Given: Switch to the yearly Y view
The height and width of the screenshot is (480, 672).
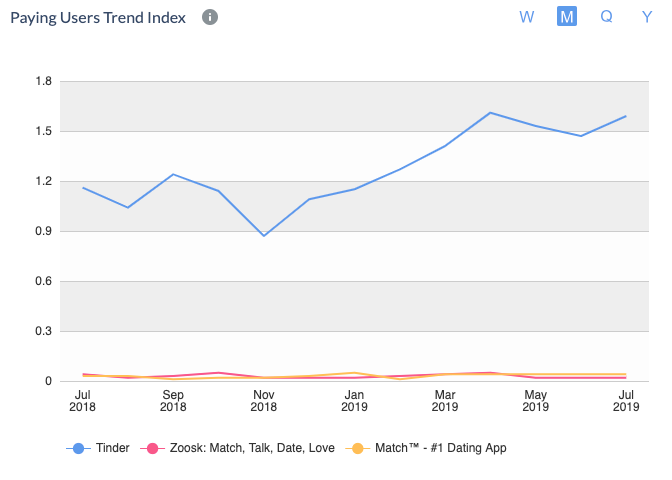Looking at the screenshot, I should pyautogui.click(x=647, y=17).
